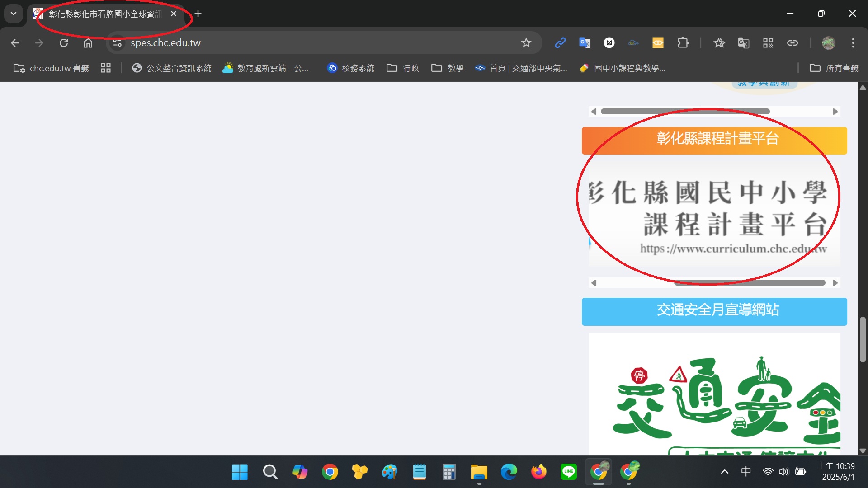Expand the 行政 bookmark folder

403,68
